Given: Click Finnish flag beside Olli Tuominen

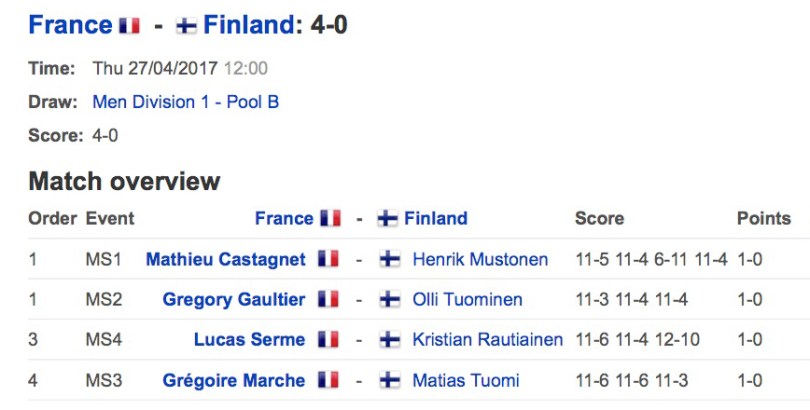Looking at the screenshot, I should 390,299.
